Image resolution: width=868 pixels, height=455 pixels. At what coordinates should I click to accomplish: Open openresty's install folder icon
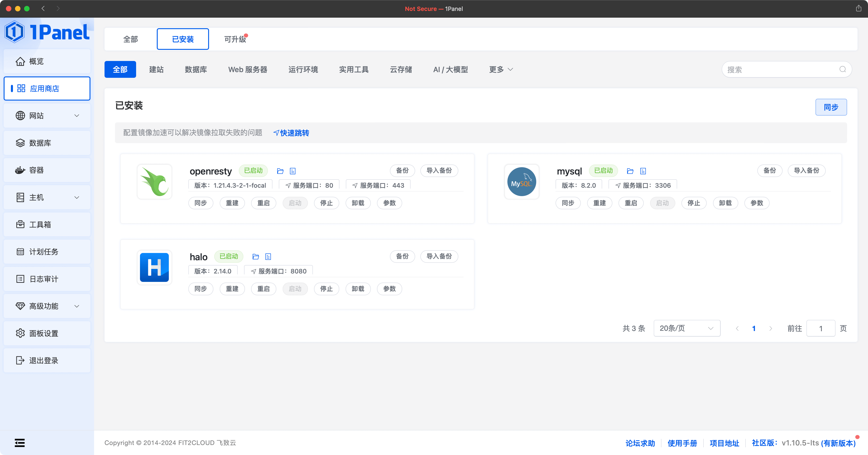pos(280,171)
